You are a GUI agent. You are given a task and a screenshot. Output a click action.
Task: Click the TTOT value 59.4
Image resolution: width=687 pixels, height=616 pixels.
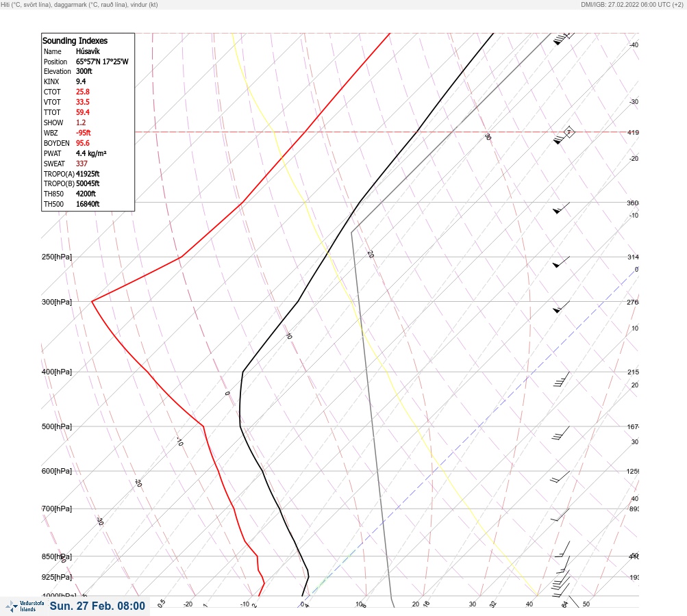(82, 112)
